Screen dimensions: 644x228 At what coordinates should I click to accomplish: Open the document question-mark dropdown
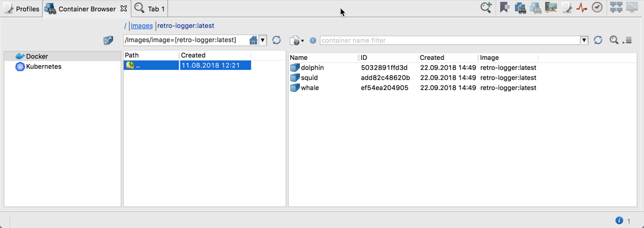pos(297,40)
